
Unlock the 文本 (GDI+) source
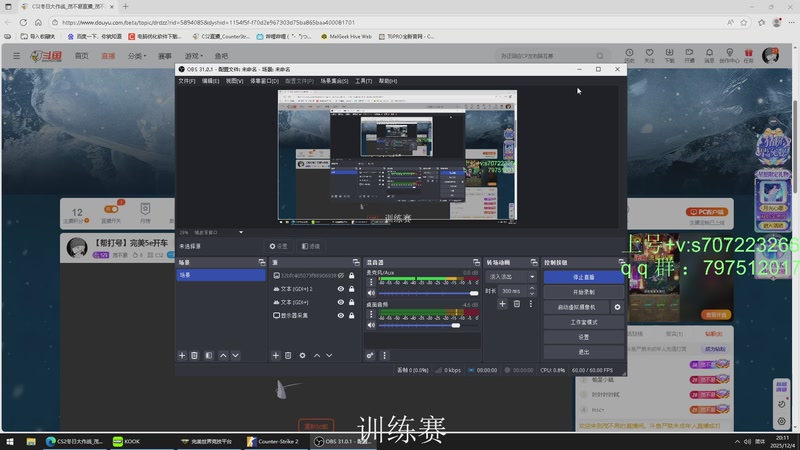(352, 302)
